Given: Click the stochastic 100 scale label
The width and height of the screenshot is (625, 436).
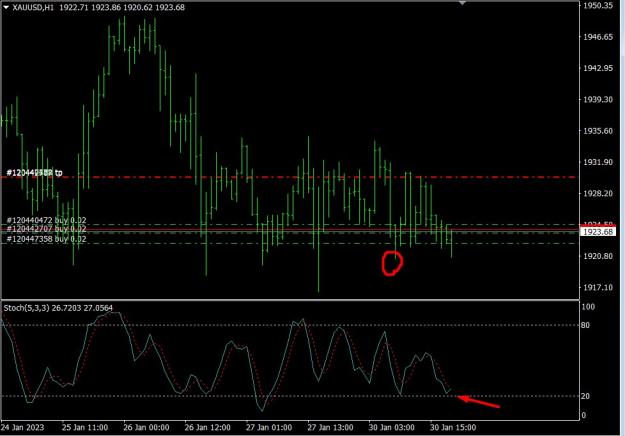Looking at the screenshot, I should pos(588,306).
